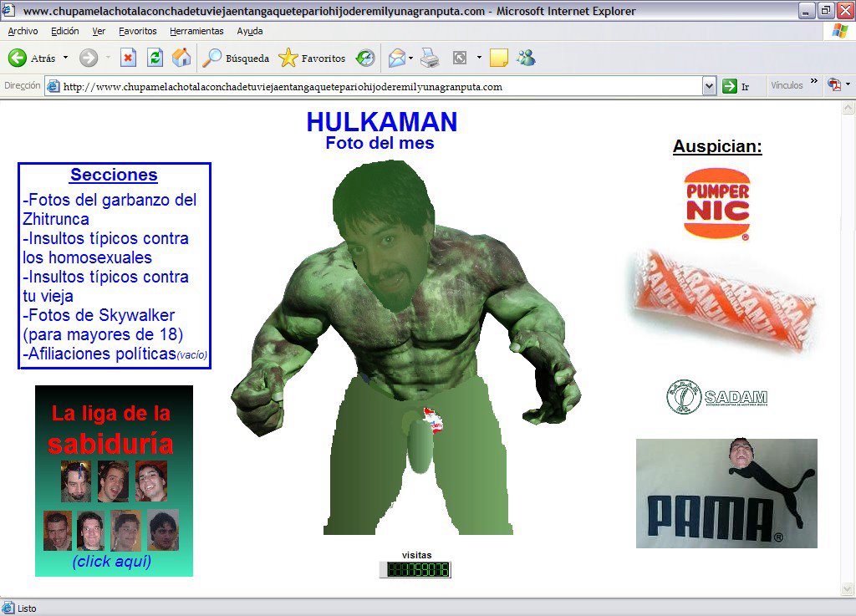Open the Búsqueda search pane
This screenshot has height=616, width=856.
[x=235, y=58]
